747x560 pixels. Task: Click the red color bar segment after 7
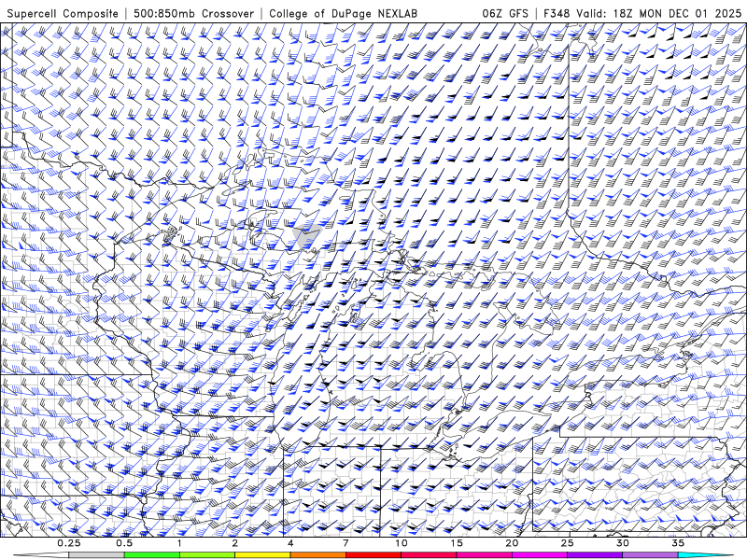(373, 555)
